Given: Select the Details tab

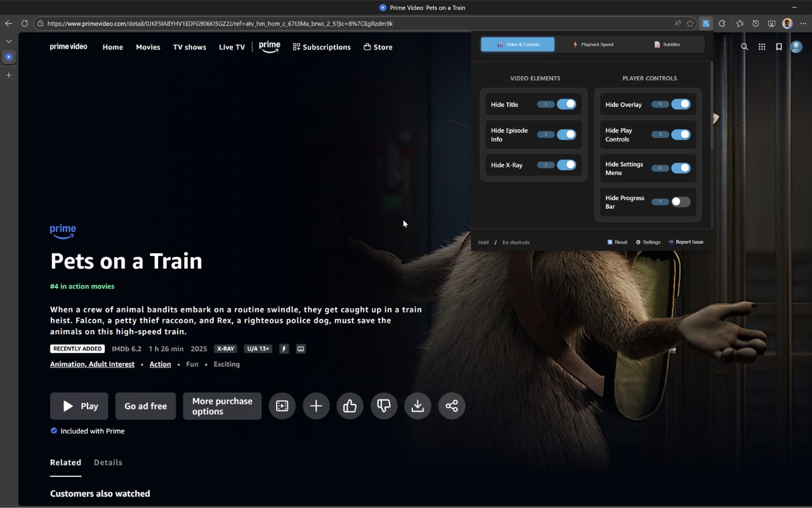Looking at the screenshot, I should (x=108, y=463).
